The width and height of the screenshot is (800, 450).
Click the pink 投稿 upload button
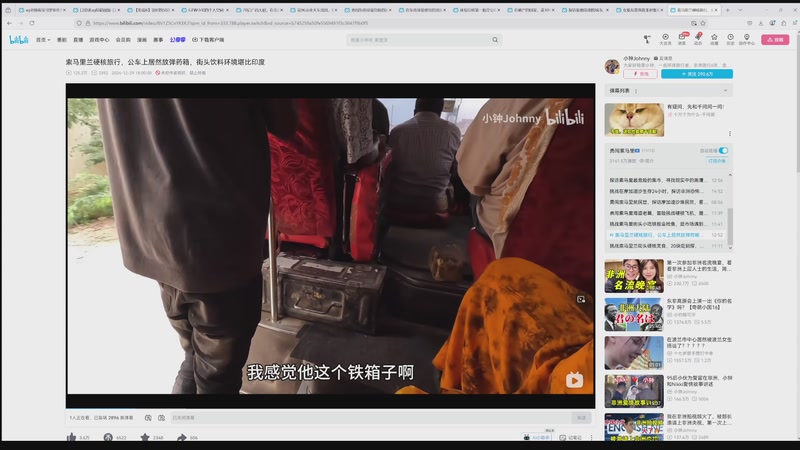pos(775,40)
